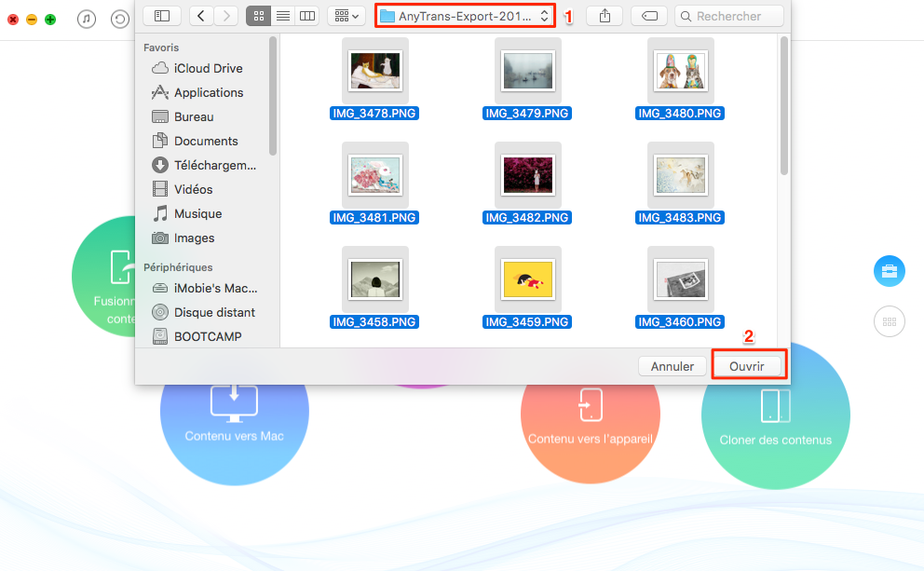Click the blue toolbox icon on right
The image size is (924, 571).
tap(889, 271)
